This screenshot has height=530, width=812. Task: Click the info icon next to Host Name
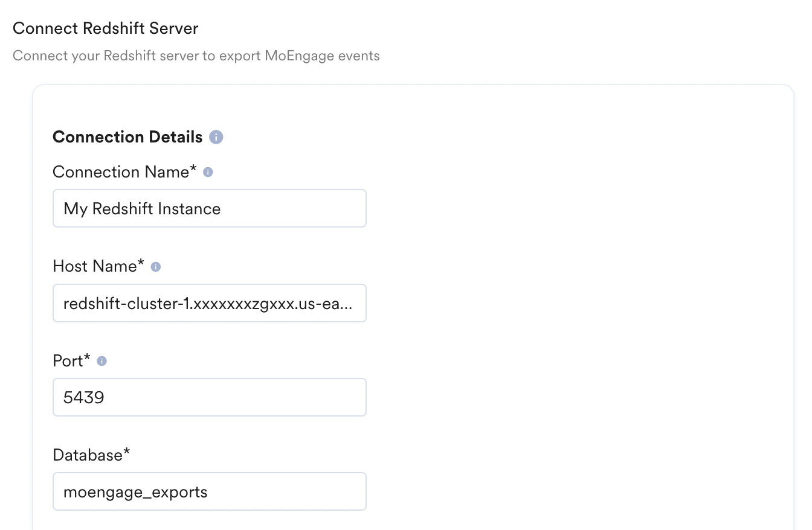(155, 266)
